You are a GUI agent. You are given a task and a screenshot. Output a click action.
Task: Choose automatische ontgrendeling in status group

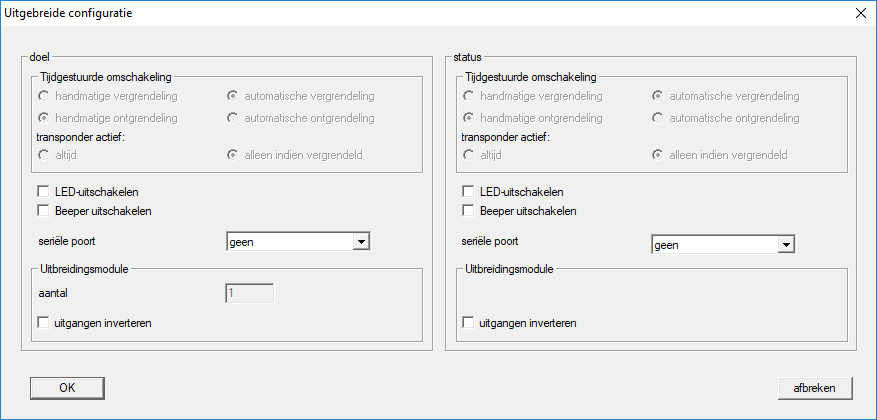657,118
